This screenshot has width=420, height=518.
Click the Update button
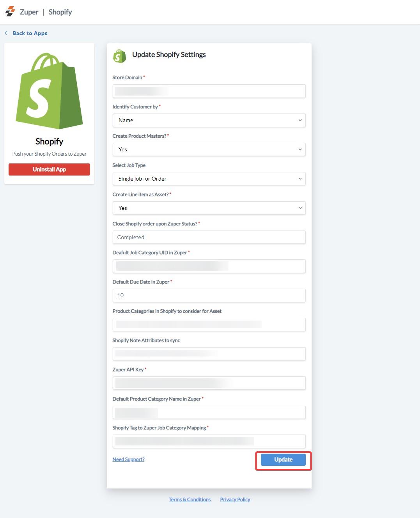(283, 459)
